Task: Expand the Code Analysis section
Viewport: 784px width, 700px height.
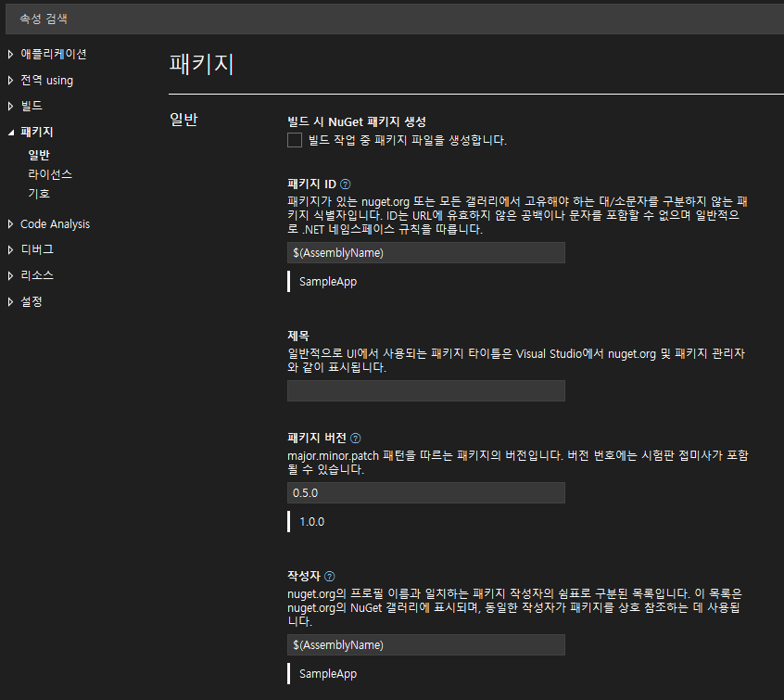Action: (10, 224)
